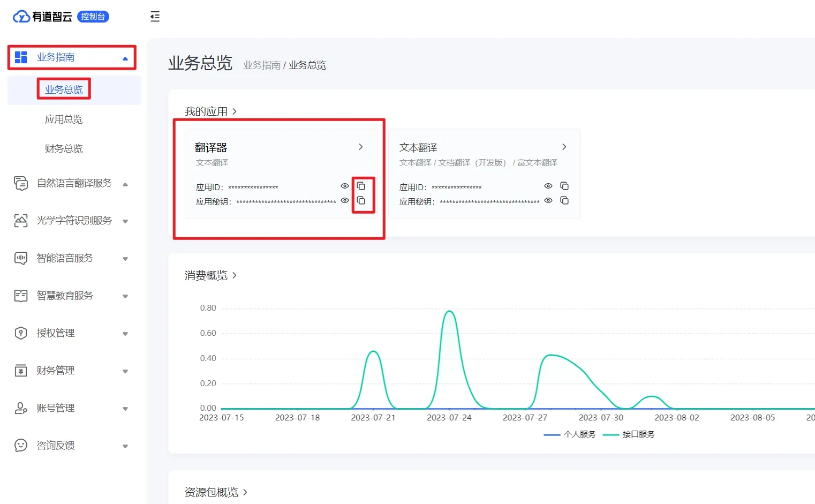Open the 智慧教育服务 education icon
Viewport: 815px width, 504px height.
tap(20, 296)
